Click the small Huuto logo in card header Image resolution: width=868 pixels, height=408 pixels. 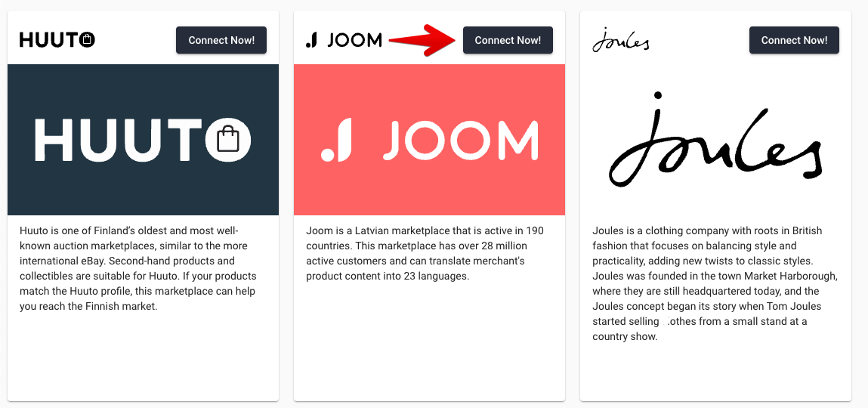tap(57, 40)
